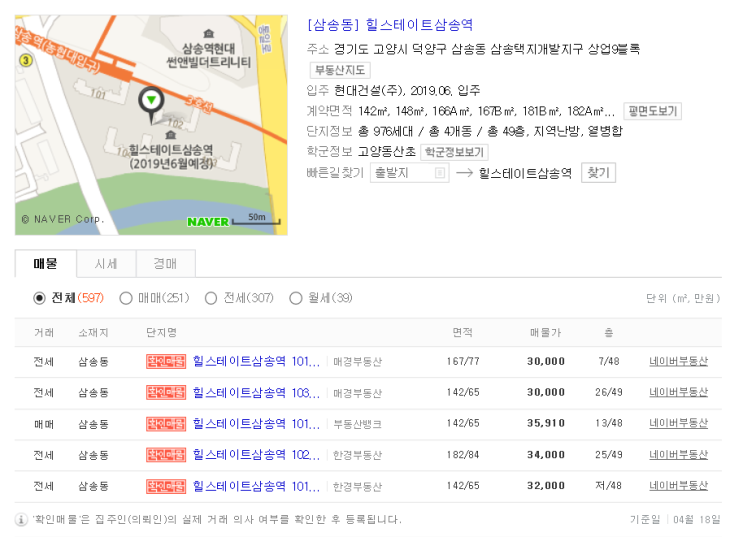Click 확인매물 badge in the 26/49 floor row

(166, 393)
